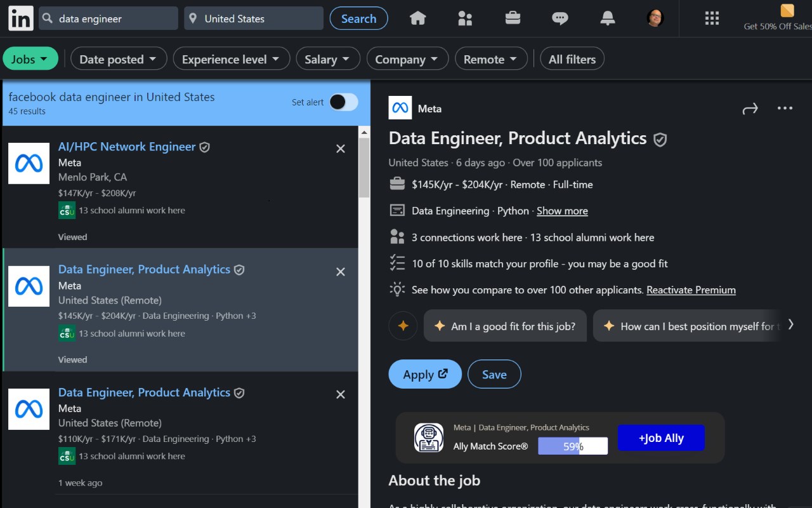Show the next AI prompt suggestions with the arrow
The image size is (812, 508).
click(790, 324)
